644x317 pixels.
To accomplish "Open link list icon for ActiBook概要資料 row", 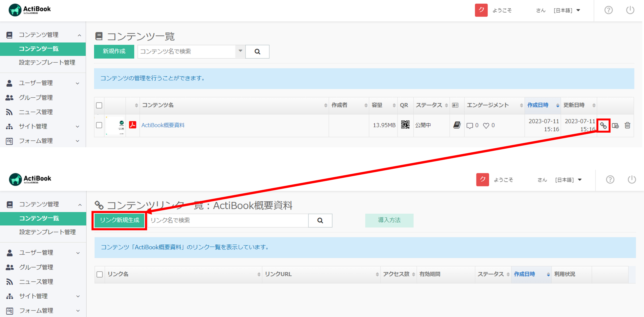I will point(603,125).
